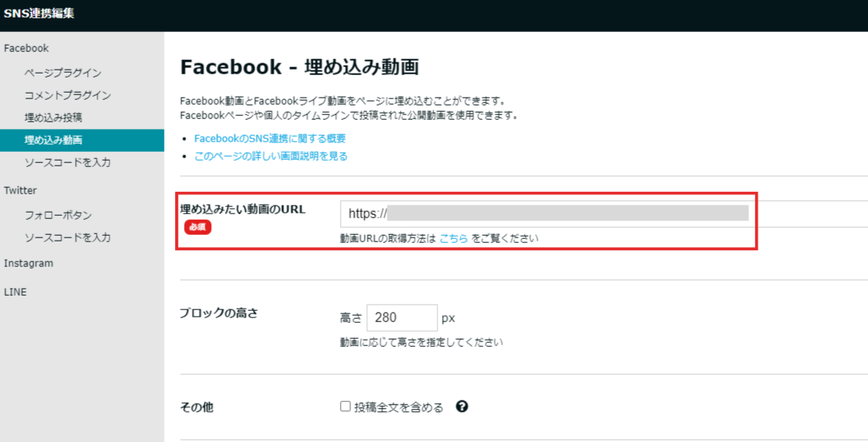Click the SNS連携編集 header title

pos(38,14)
